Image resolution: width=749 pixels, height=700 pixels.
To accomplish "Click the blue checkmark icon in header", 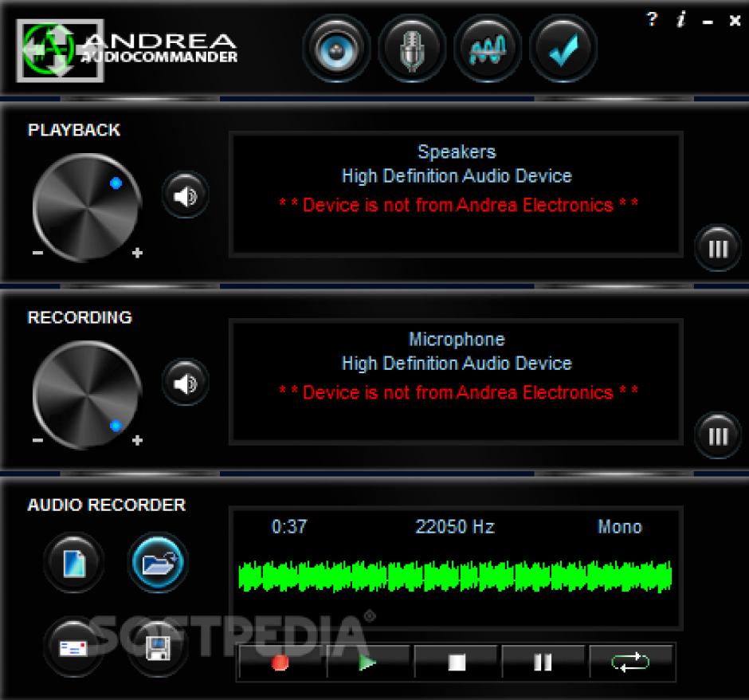I will (x=563, y=49).
